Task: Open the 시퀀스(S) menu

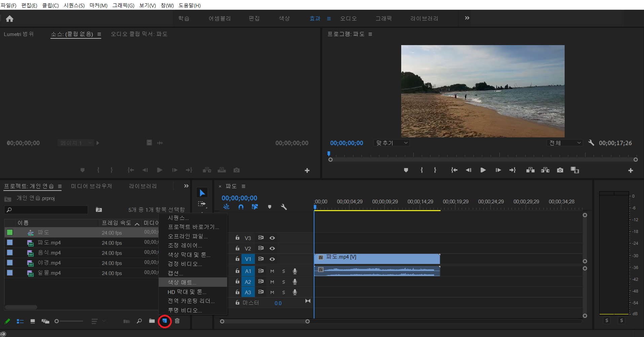Action: point(74,5)
